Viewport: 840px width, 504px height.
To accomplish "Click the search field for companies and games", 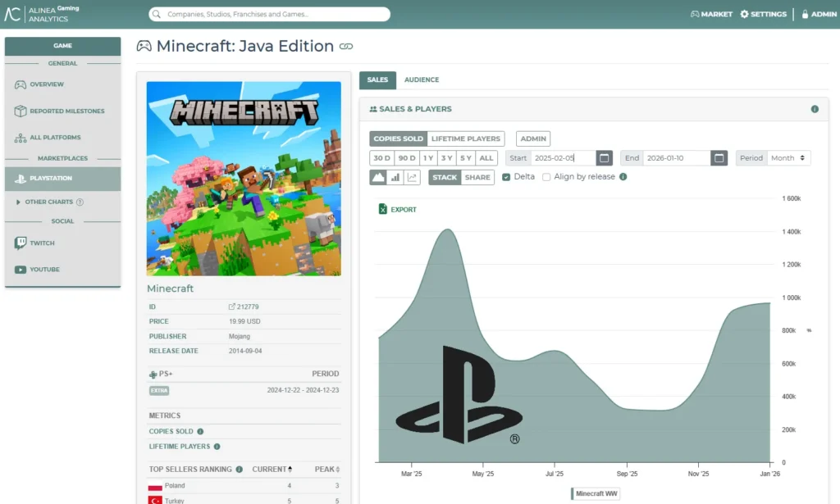I will pyautogui.click(x=269, y=14).
